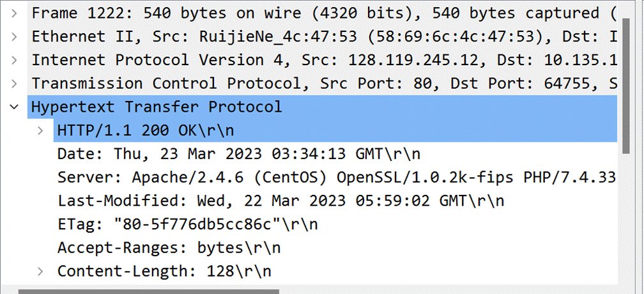644x294 pixels.
Task: Expand the Ethernet II section arrow
Action: point(14,37)
